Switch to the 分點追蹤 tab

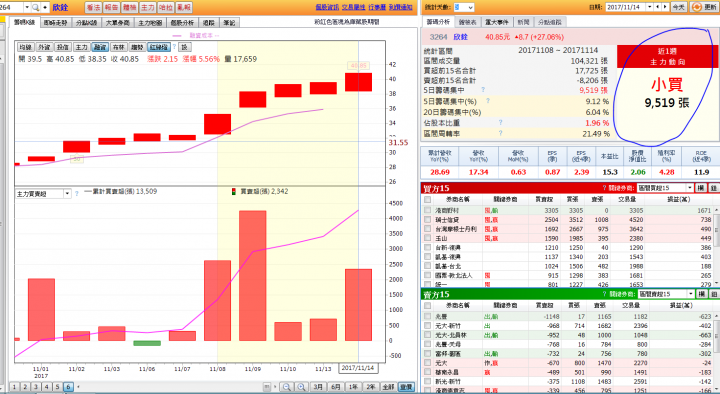(550, 22)
